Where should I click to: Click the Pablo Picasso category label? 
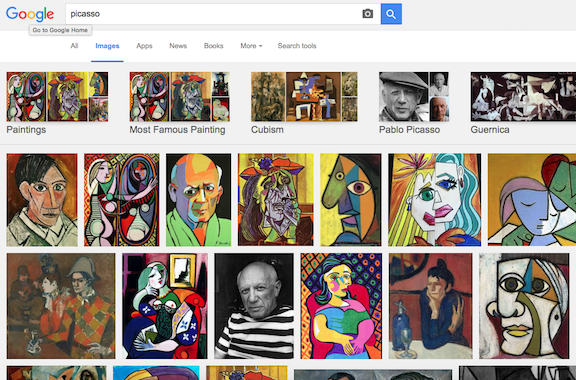(410, 130)
